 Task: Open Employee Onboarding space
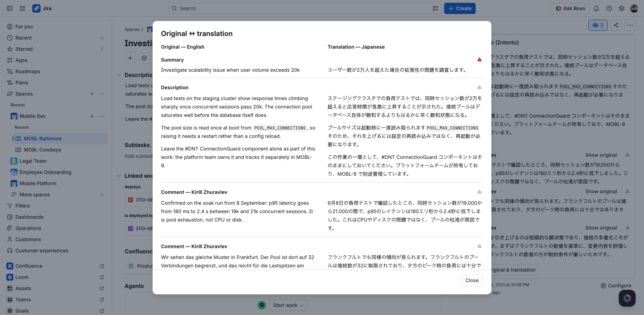coord(58,172)
